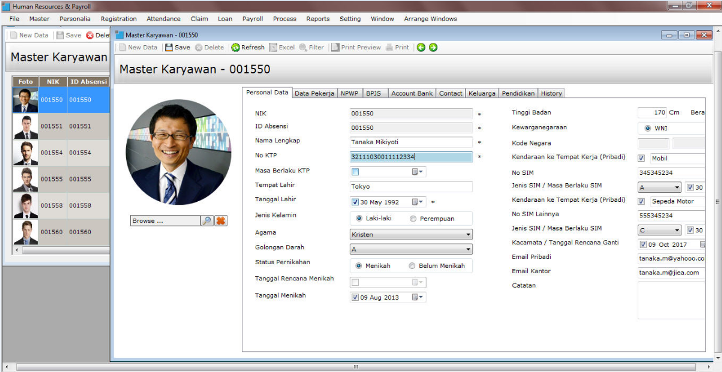Refresh the employee data
The height and width of the screenshot is (372, 722).
point(248,47)
